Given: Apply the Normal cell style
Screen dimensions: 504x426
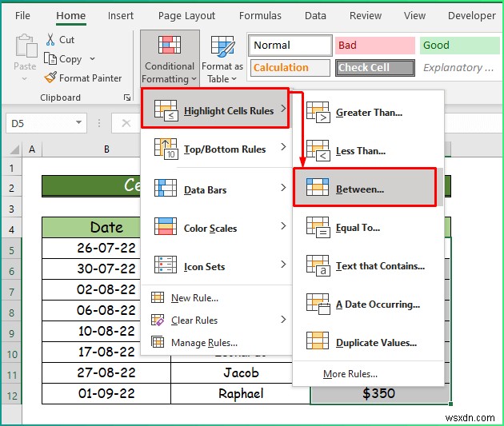Looking at the screenshot, I should point(290,45).
